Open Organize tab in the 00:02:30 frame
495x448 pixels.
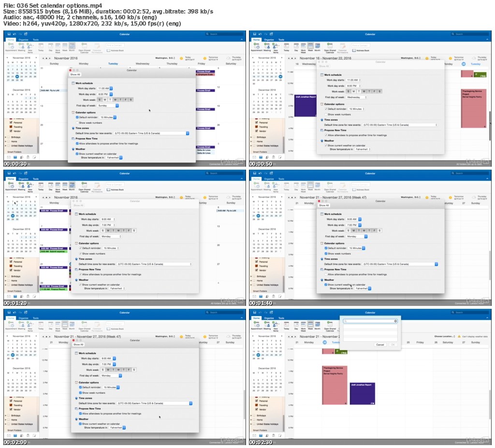(269, 318)
